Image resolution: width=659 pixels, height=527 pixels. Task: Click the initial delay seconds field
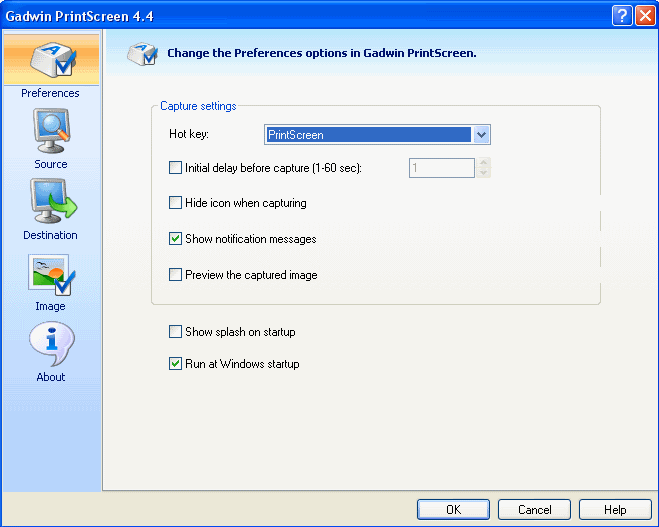[442, 168]
